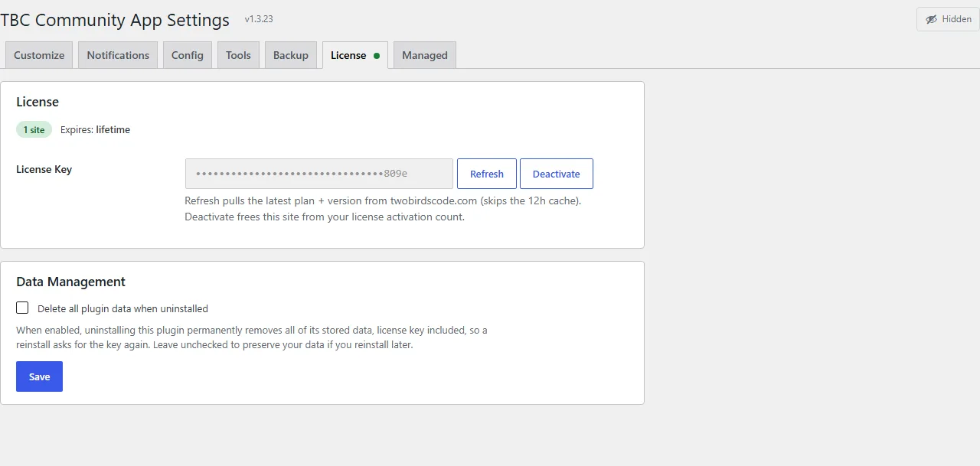The width and height of the screenshot is (980, 466).
Task: Click the 'Deactivate frees this site' description
Action: point(325,217)
